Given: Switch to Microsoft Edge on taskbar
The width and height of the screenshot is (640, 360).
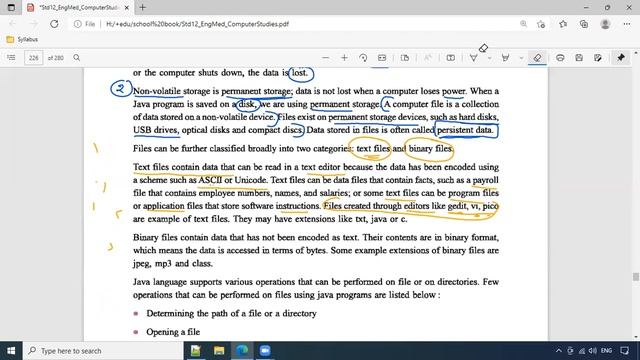Looking at the screenshot, I should (242, 351).
